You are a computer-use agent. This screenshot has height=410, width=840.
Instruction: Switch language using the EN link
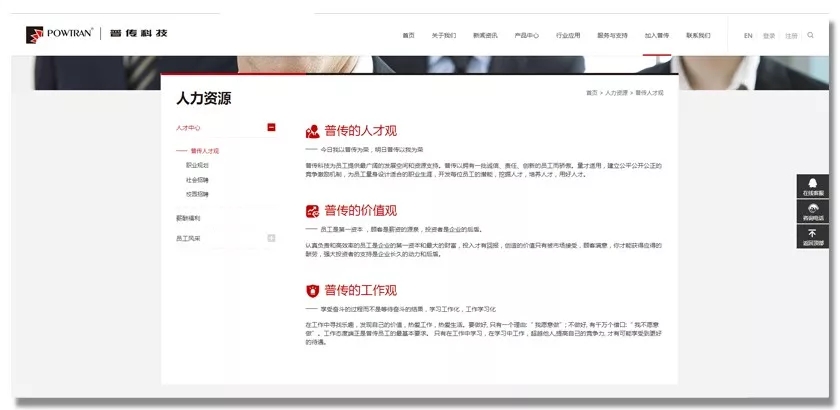747,35
